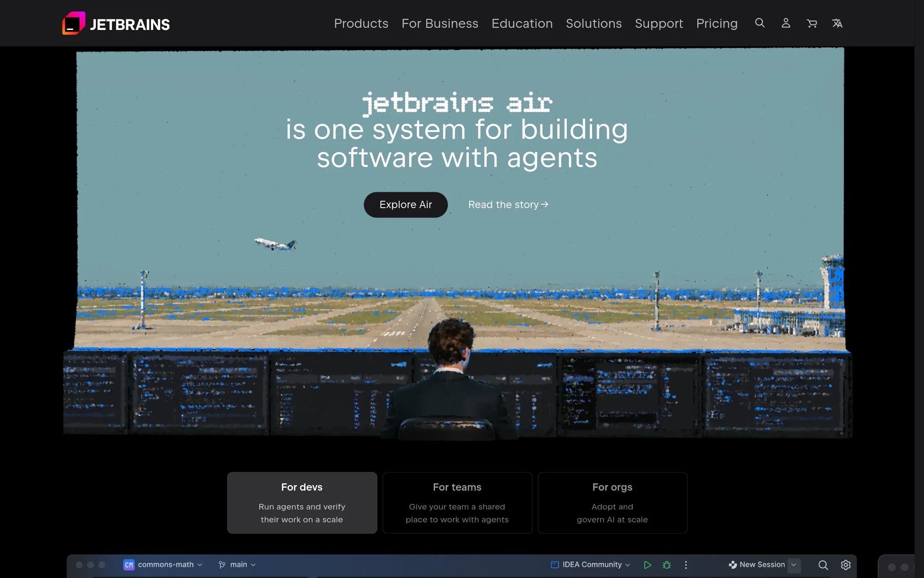Viewport: 924px width, 578px height.
Task: Switch to the For teams tab
Action: click(x=457, y=503)
